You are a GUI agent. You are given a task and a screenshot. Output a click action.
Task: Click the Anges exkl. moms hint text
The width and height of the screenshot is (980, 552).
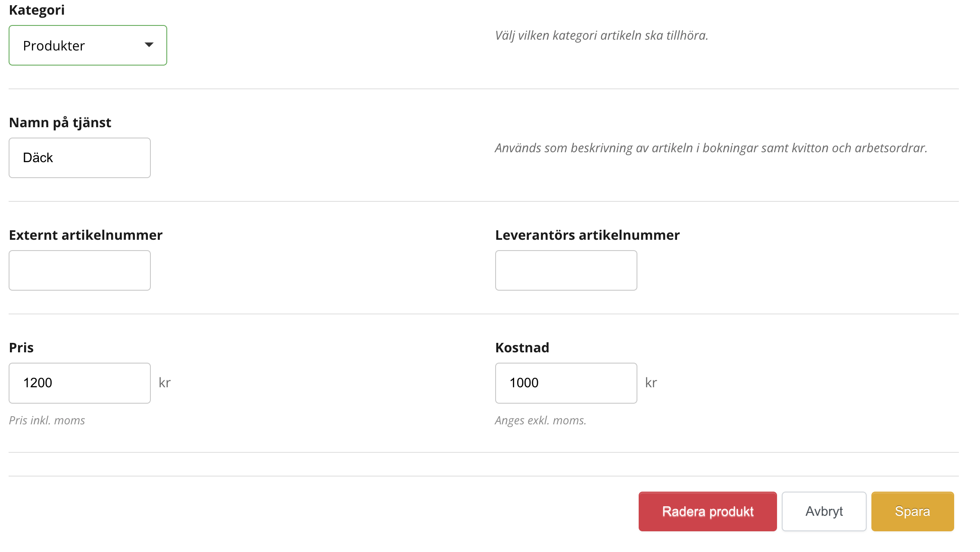click(540, 420)
